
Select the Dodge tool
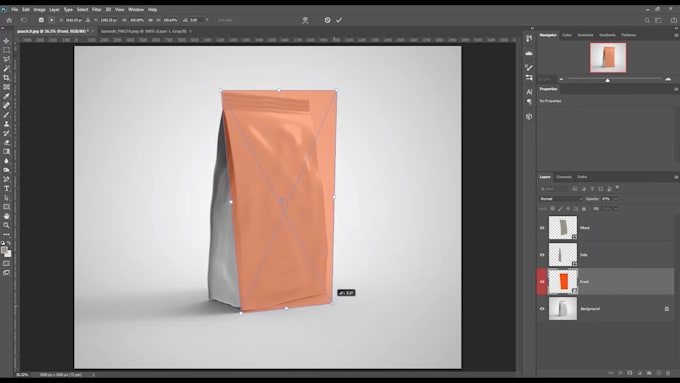[6, 170]
